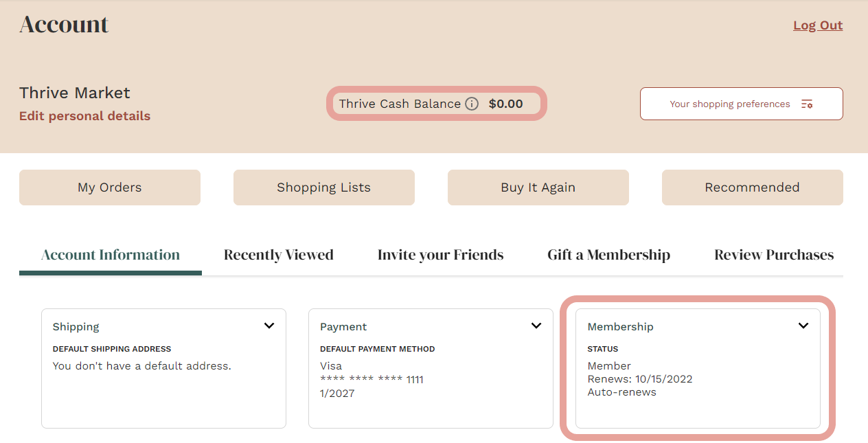Select the Invite your Friends tab
This screenshot has height=443, width=868.
440,254
